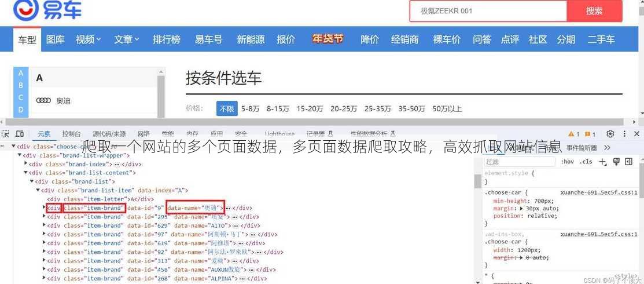The width and height of the screenshot is (644, 284).
Task: Open the 新能源 navigation item
Action: (251, 39)
